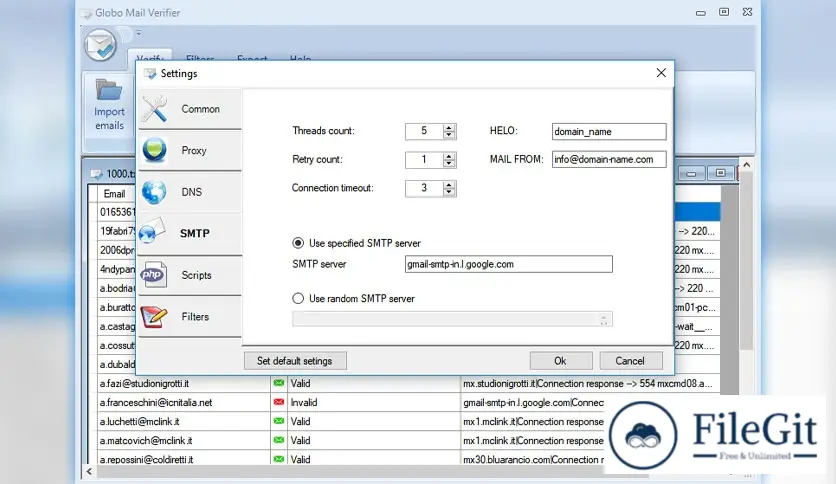Click the Common wrench and screwdriver icon
836x484 pixels.
click(155, 109)
